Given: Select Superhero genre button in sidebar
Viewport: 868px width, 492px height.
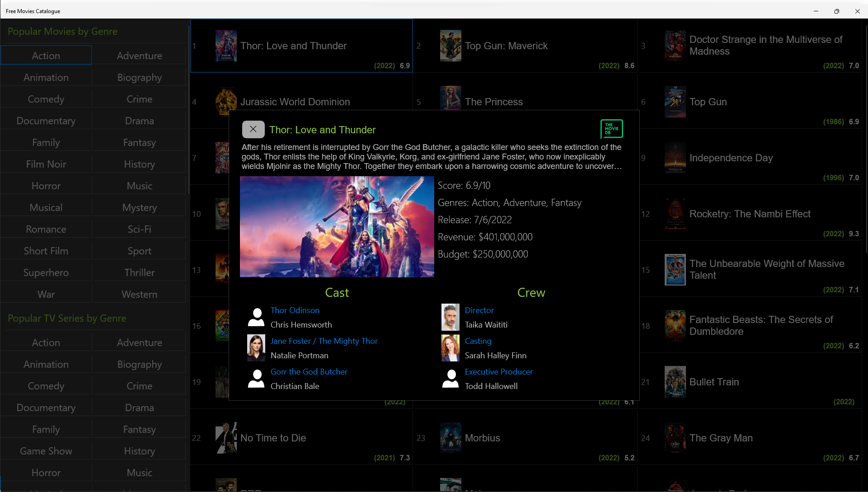Looking at the screenshot, I should click(46, 272).
